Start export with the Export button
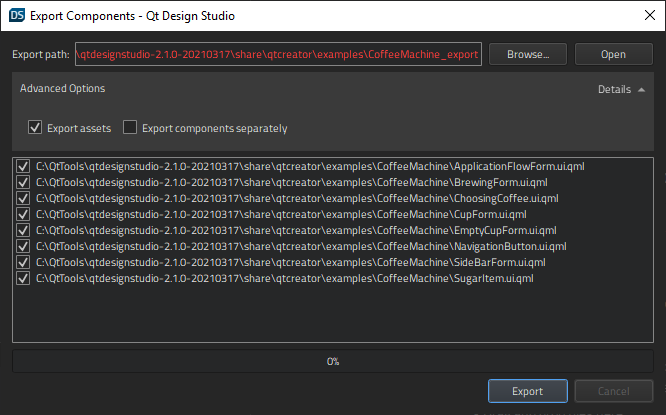 point(527,392)
